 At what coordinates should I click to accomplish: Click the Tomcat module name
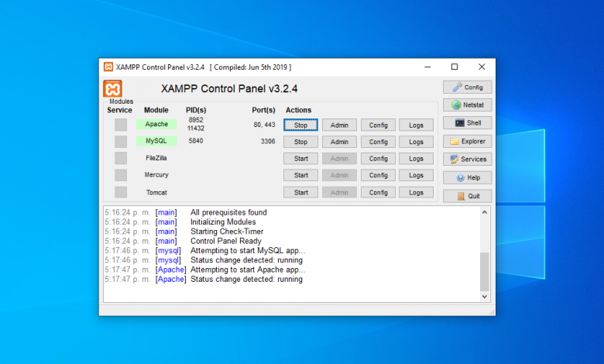coord(156,192)
